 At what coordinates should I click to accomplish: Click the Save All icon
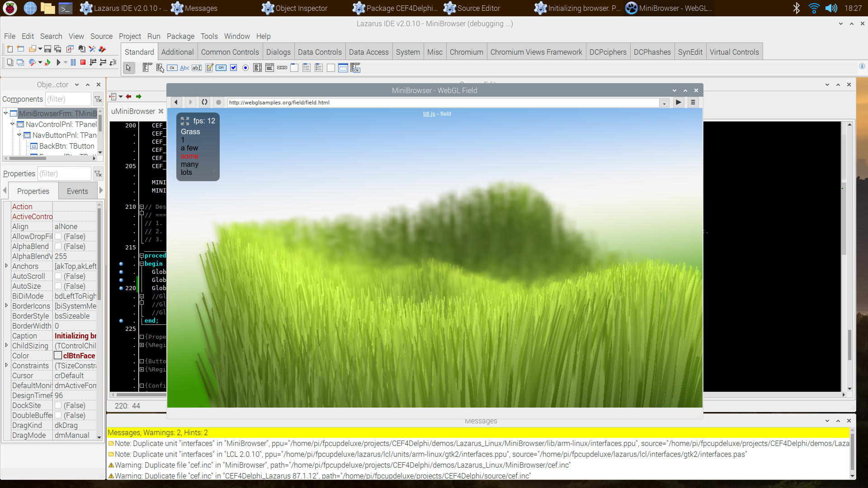[58, 49]
